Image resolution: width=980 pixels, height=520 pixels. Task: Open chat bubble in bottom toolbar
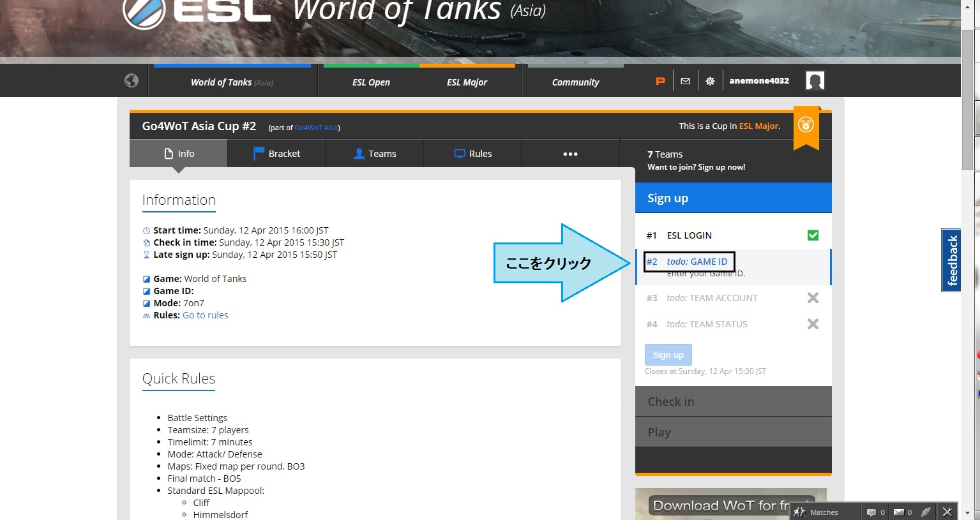coord(871,512)
